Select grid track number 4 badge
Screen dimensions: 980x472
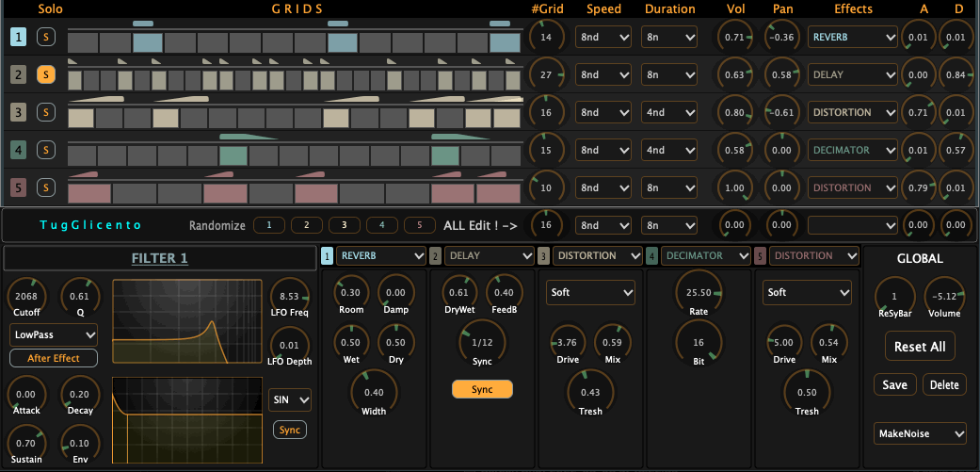[x=18, y=150]
